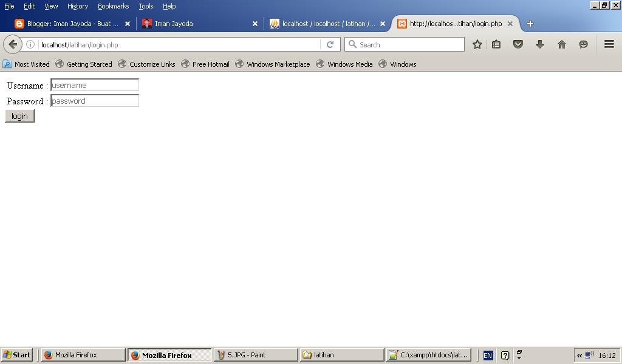Image resolution: width=622 pixels, height=364 pixels.
Task: Open the File menu
Action: (9, 6)
